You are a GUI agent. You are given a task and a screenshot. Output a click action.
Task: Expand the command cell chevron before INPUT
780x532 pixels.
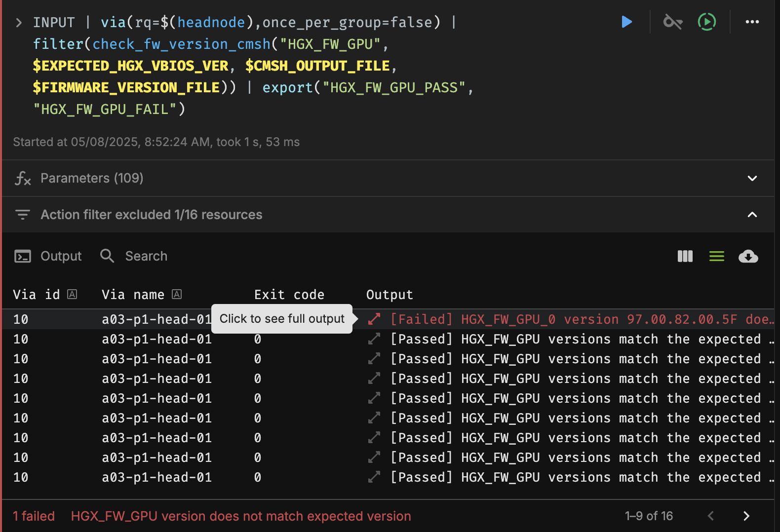[x=19, y=23]
